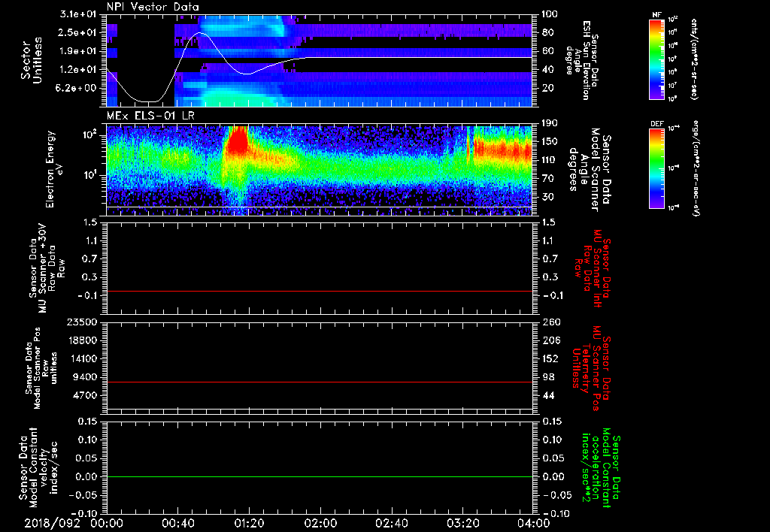Click the 18800 scanner position tick label

click(82, 340)
